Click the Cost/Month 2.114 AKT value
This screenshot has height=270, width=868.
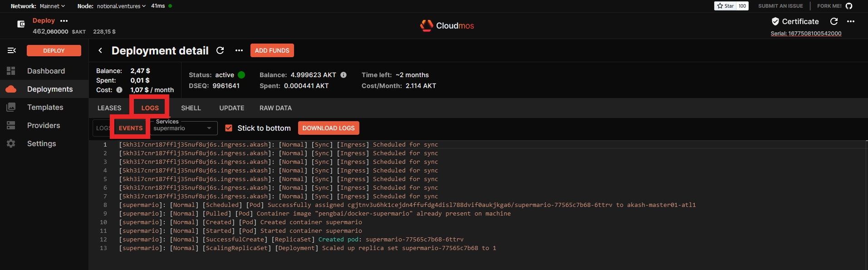[421, 86]
